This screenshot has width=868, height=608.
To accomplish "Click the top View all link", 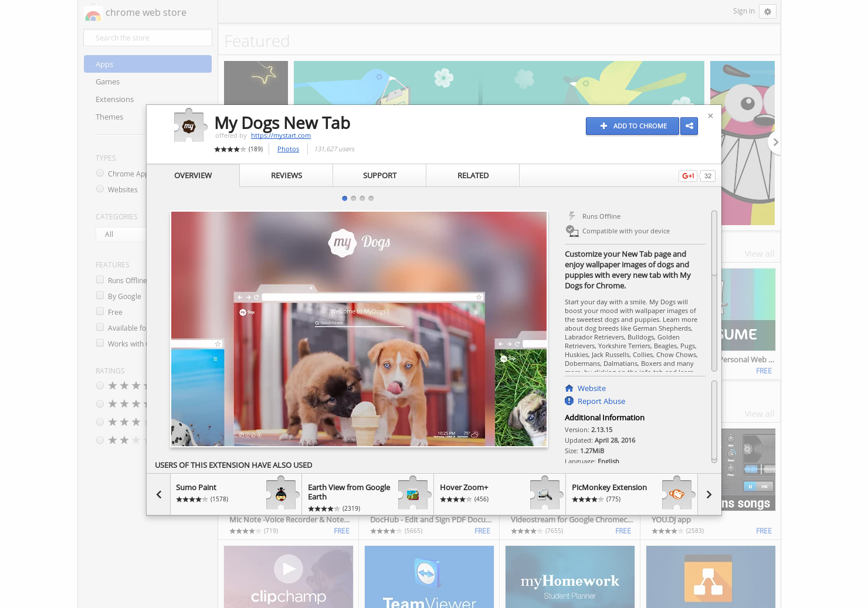I will [759, 254].
